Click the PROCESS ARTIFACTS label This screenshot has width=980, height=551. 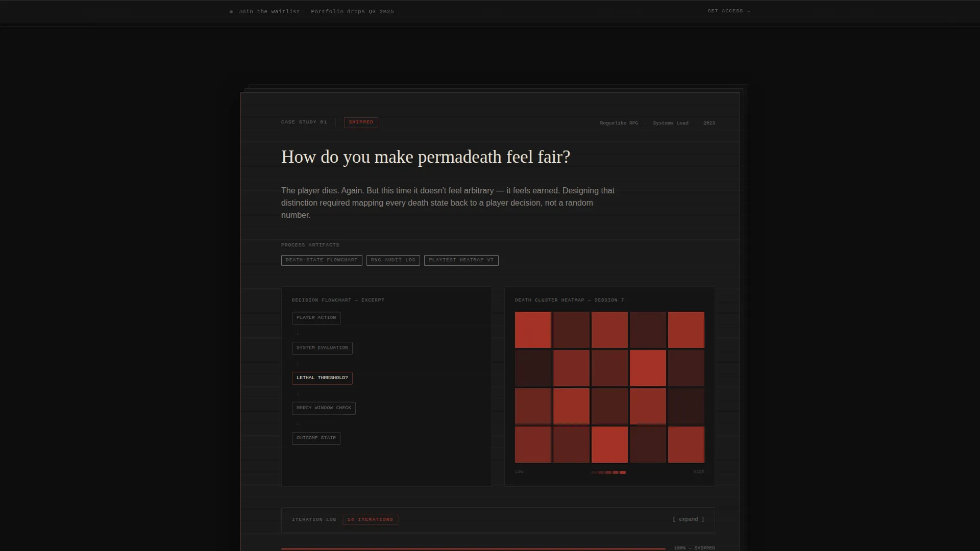(310, 245)
